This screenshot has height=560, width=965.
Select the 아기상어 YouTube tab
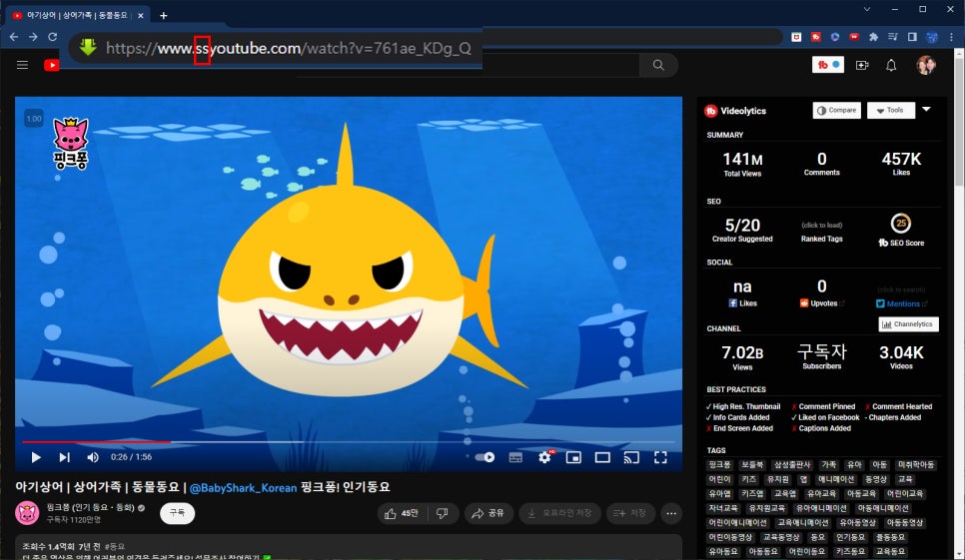coord(78,15)
